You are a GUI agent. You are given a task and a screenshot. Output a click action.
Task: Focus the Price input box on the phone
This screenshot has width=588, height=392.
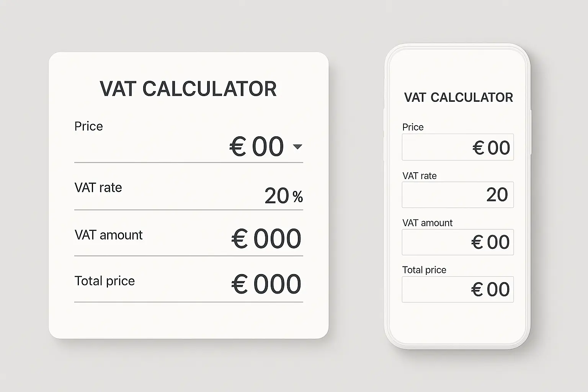(457, 147)
